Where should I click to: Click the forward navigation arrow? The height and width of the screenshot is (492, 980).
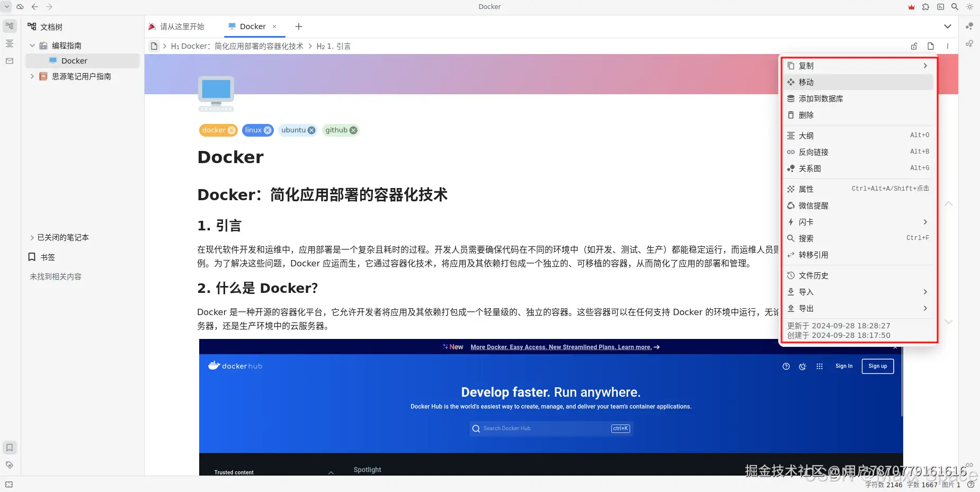tap(49, 7)
